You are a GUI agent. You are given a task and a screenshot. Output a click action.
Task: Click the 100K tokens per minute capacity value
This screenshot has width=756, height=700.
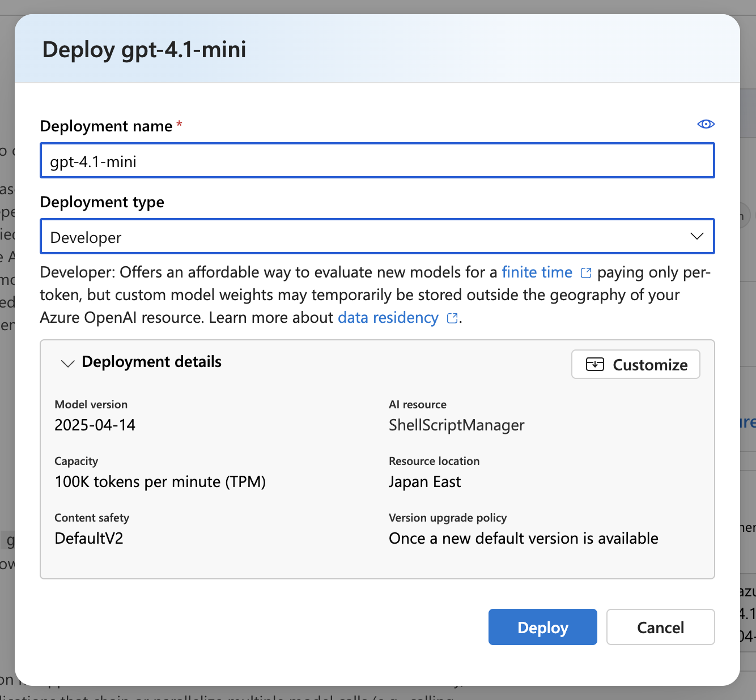point(160,482)
